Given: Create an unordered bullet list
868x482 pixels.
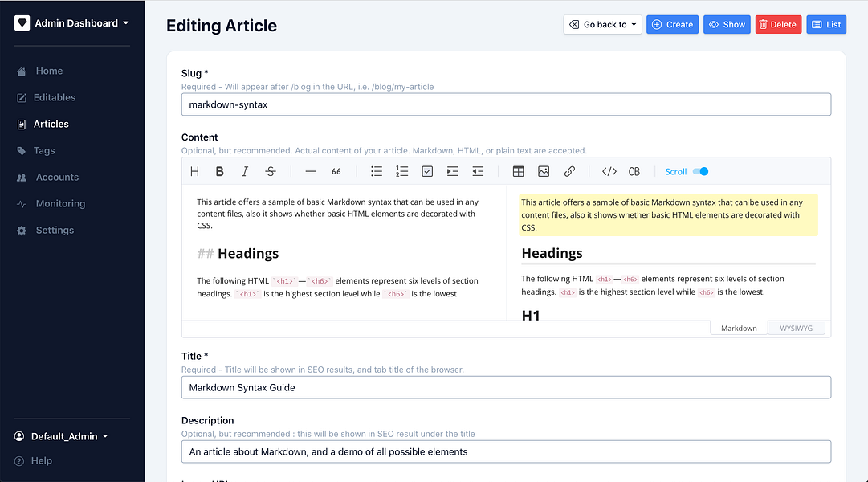Looking at the screenshot, I should click(377, 172).
